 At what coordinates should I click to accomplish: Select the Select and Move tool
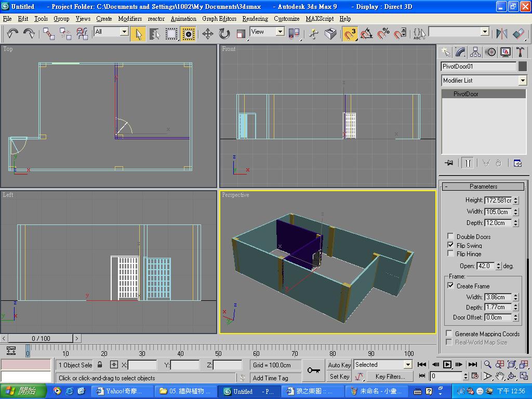click(x=208, y=34)
